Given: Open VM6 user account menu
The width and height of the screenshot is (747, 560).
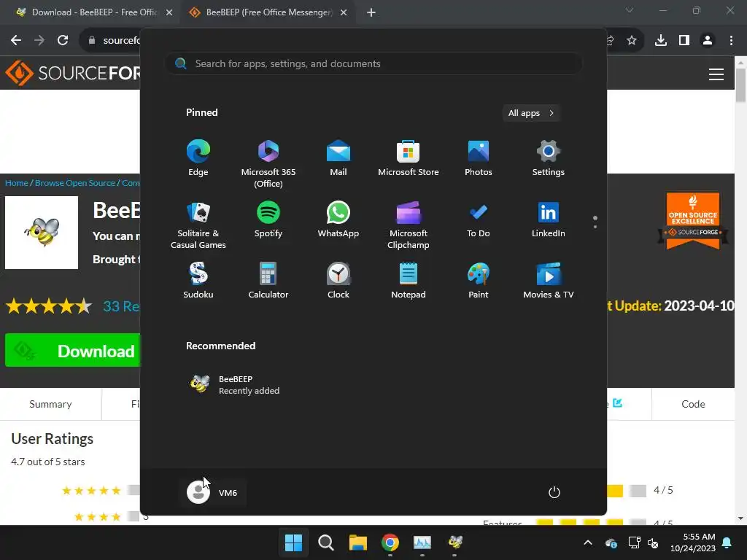Looking at the screenshot, I should click(x=214, y=492).
